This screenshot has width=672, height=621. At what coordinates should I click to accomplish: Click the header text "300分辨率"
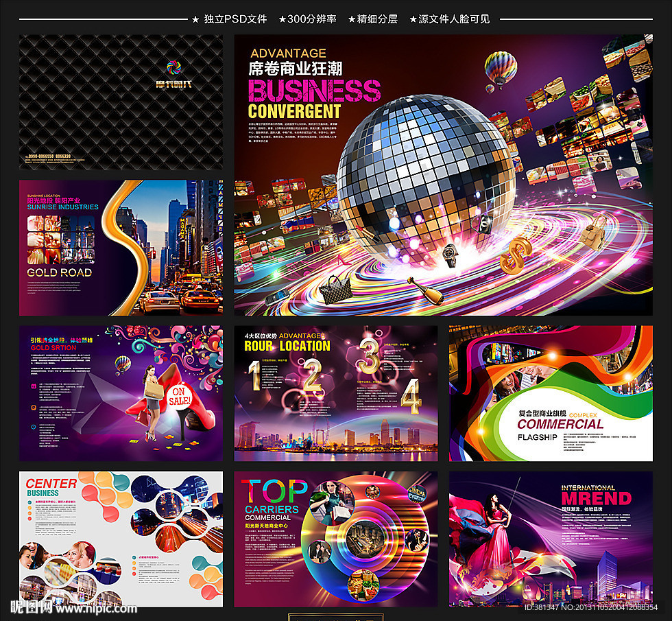coord(311,19)
